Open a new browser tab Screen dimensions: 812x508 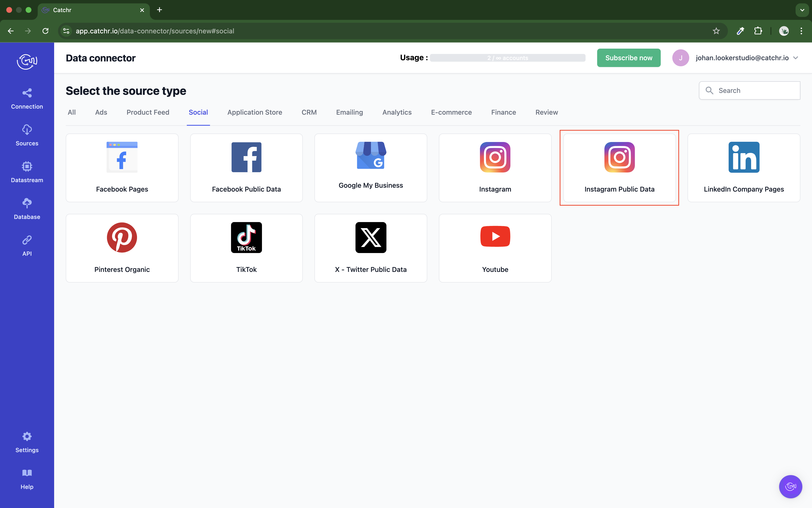(x=159, y=10)
